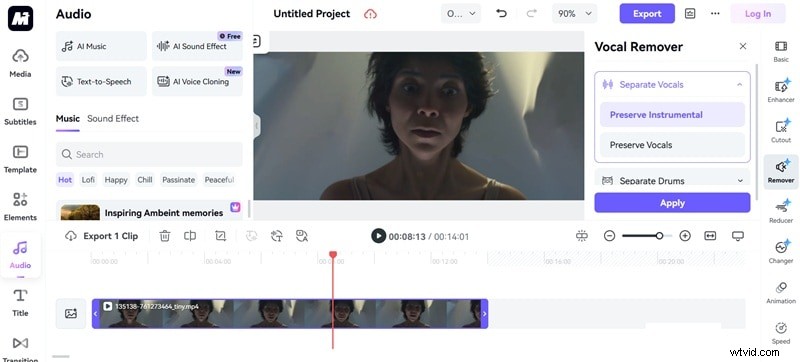The height and width of the screenshot is (362, 800).
Task: Filter music by Chill tag
Action: 145,179
